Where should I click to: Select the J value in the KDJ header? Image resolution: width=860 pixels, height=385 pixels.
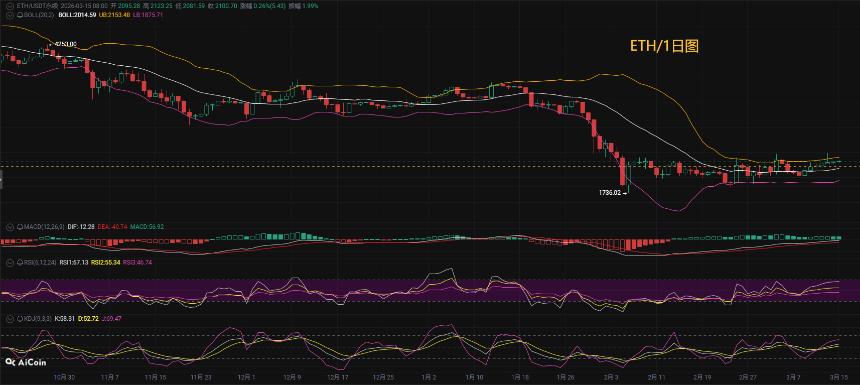pyautogui.click(x=111, y=319)
